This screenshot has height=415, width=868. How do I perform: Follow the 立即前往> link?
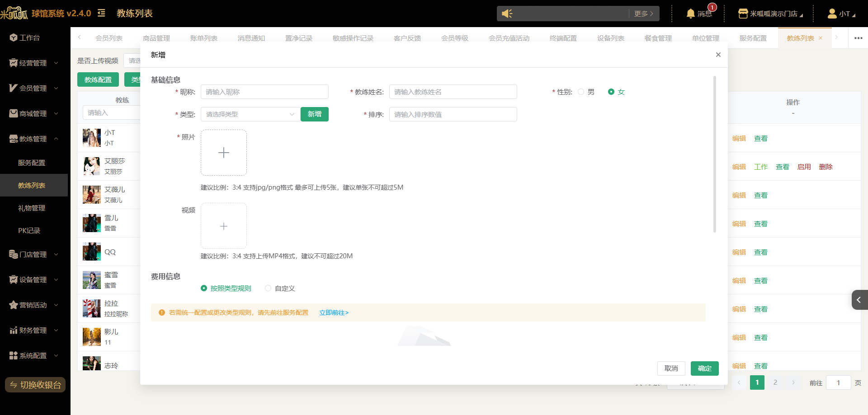334,312
